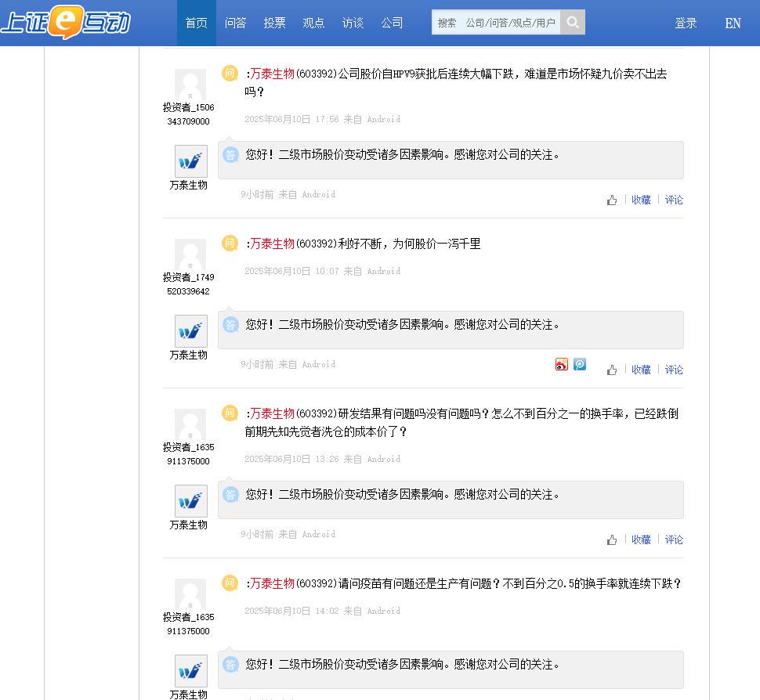This screenshot has width=760, height=700.
Task: Switch language with EN link
Action: tap(733, 23)
